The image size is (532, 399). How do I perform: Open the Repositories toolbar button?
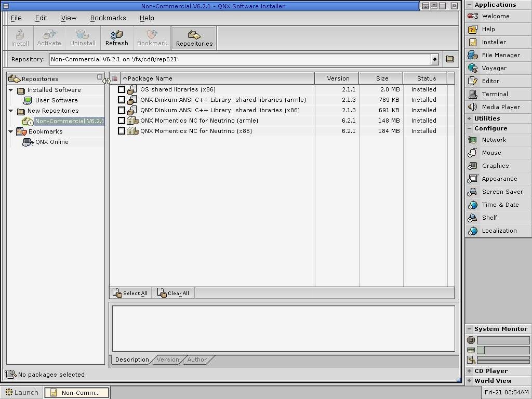click(x=194, y=38)
